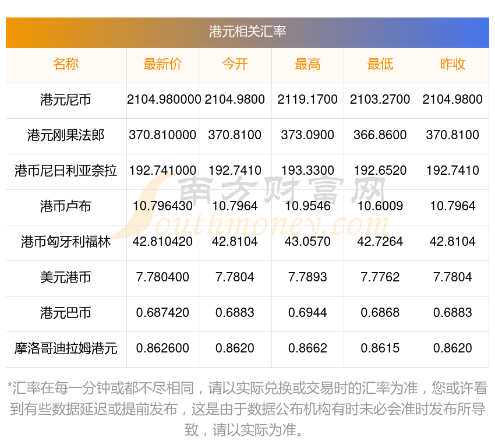The image size is (495, 448).
Task: Click the 最高 value 0.8662
Action: point(307,348)
